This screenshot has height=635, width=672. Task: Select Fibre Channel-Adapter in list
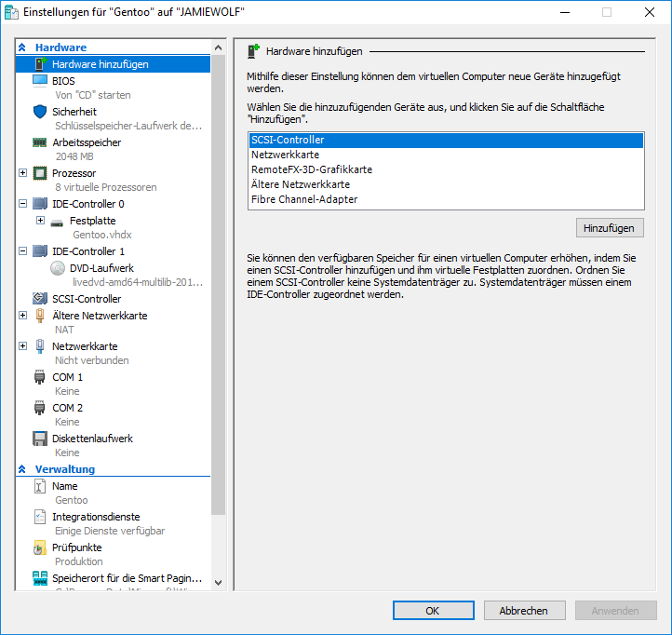303,199
